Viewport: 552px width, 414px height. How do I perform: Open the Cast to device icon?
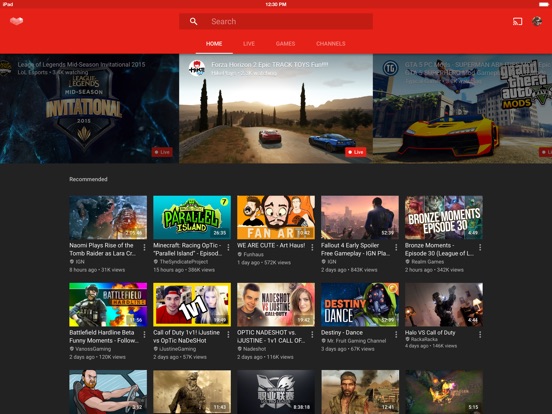(x=518, y=21)
